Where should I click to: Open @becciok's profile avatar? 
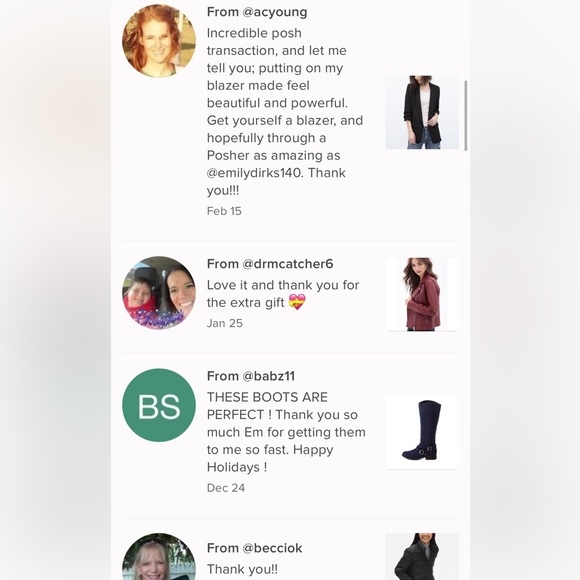click(x=159, y=556)
